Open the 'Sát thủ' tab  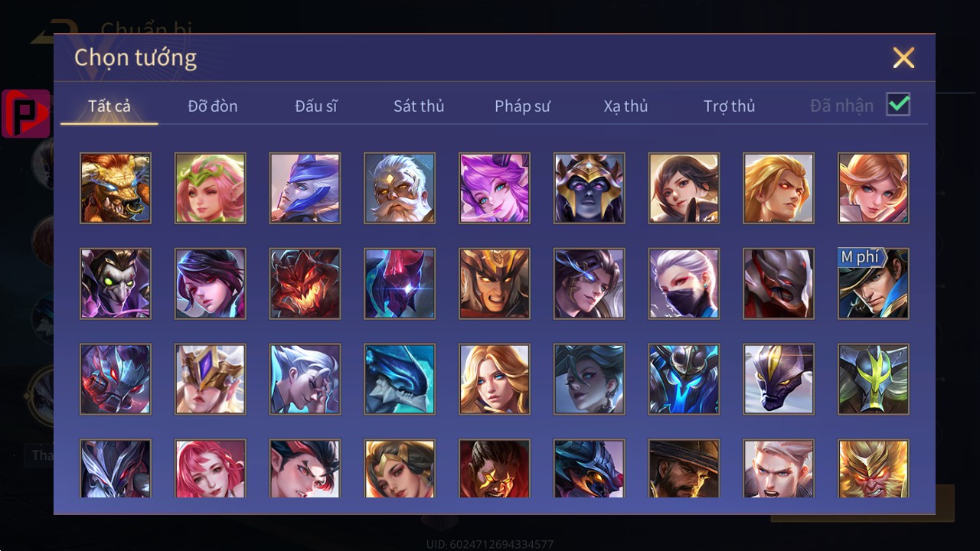click(x=419, y=106)
